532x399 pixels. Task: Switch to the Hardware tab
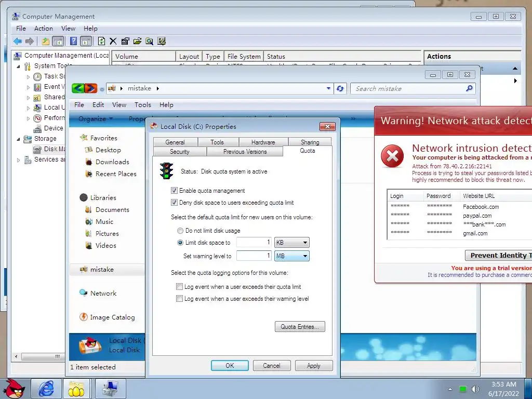click(263, 142)
